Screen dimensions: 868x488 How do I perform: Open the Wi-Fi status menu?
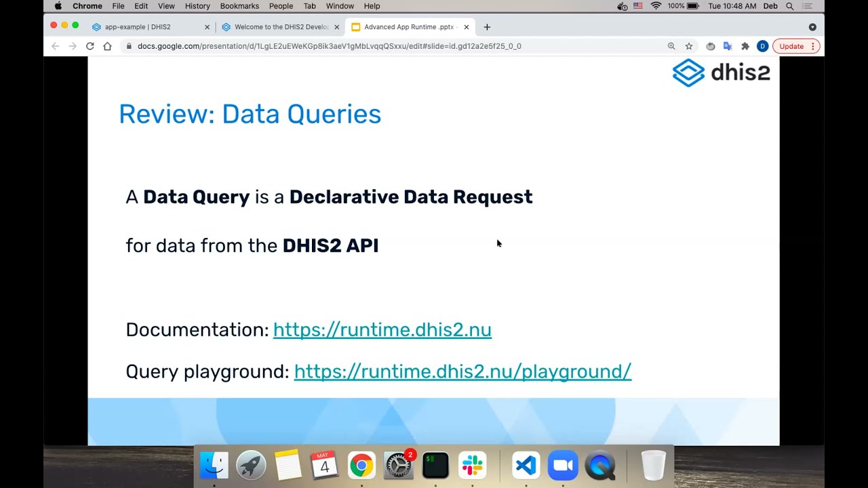656,6
